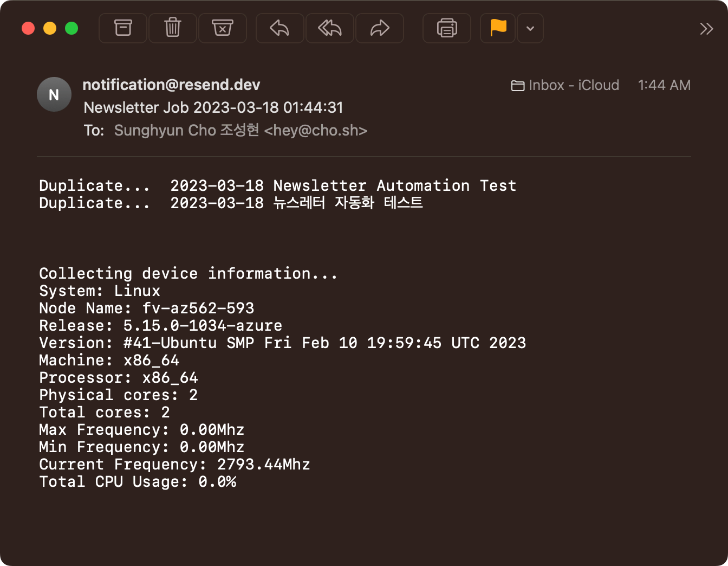The image size is (728, 566).
Task: Click the Node Name fv-az562-593 line
Action: click(x=146, y=308)
